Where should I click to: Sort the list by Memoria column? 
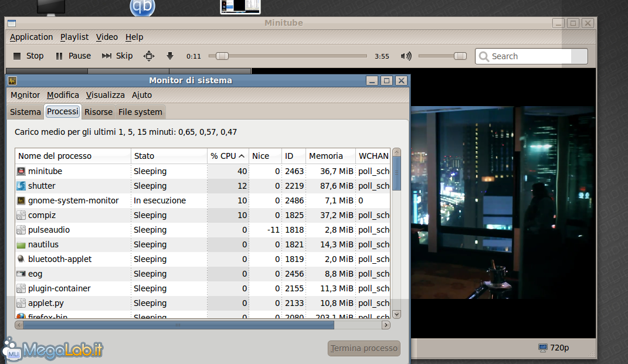(x=330, y=156)
